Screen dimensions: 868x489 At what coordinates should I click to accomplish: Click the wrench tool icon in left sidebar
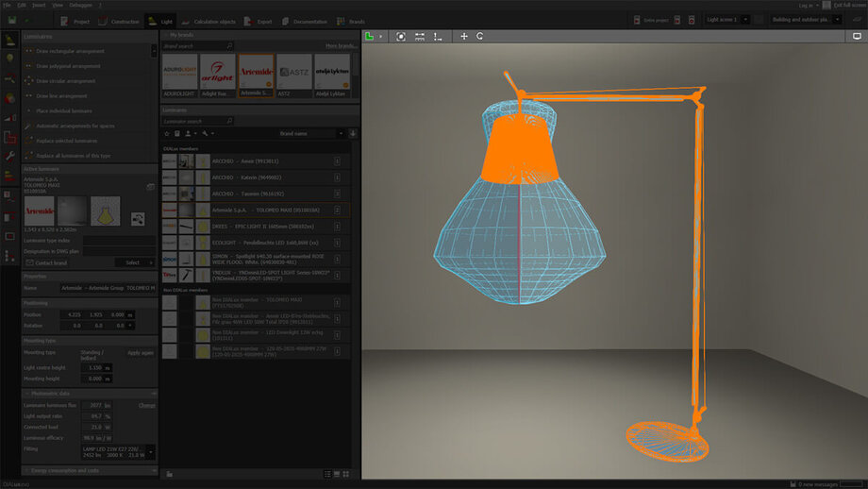(9, 156)
